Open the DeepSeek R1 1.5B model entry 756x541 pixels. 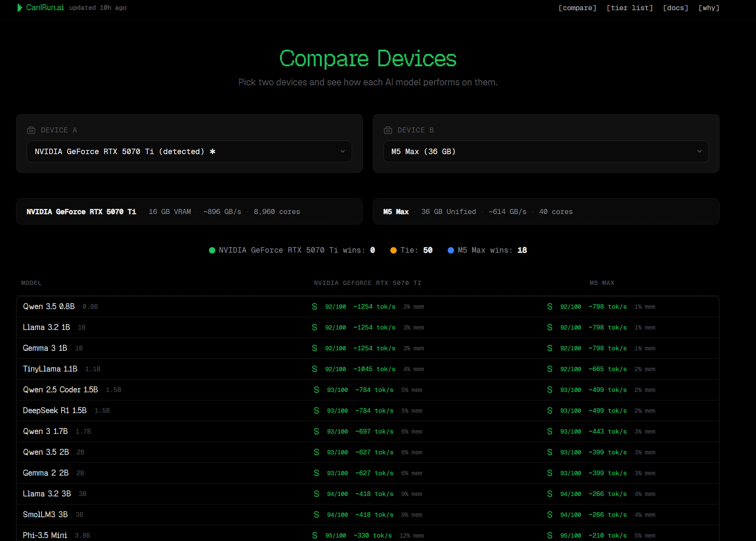pos(55,411)
